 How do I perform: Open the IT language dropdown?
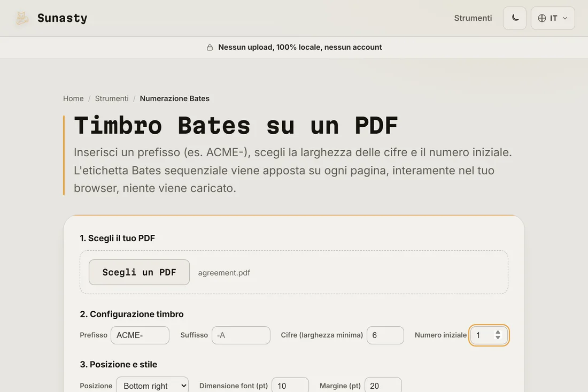(553, 18)
